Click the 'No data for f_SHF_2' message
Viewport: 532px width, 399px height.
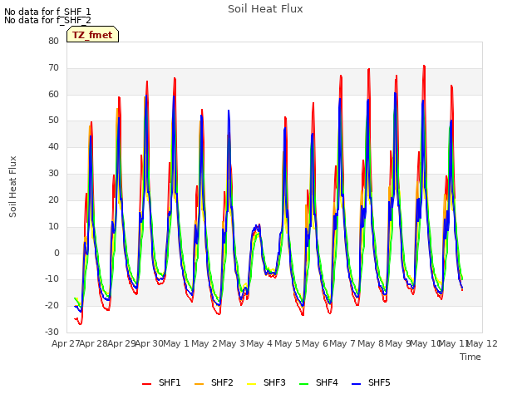[x=47, y=20]
